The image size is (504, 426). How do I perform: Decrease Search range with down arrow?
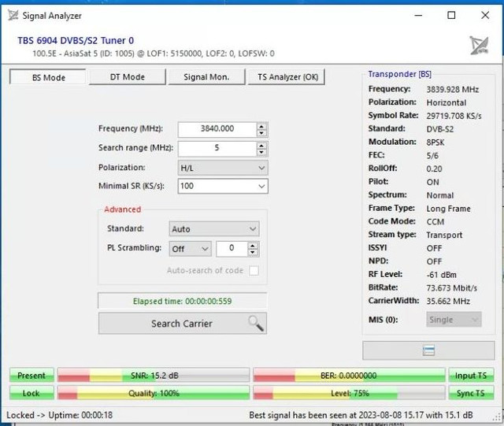coord(261,152)
